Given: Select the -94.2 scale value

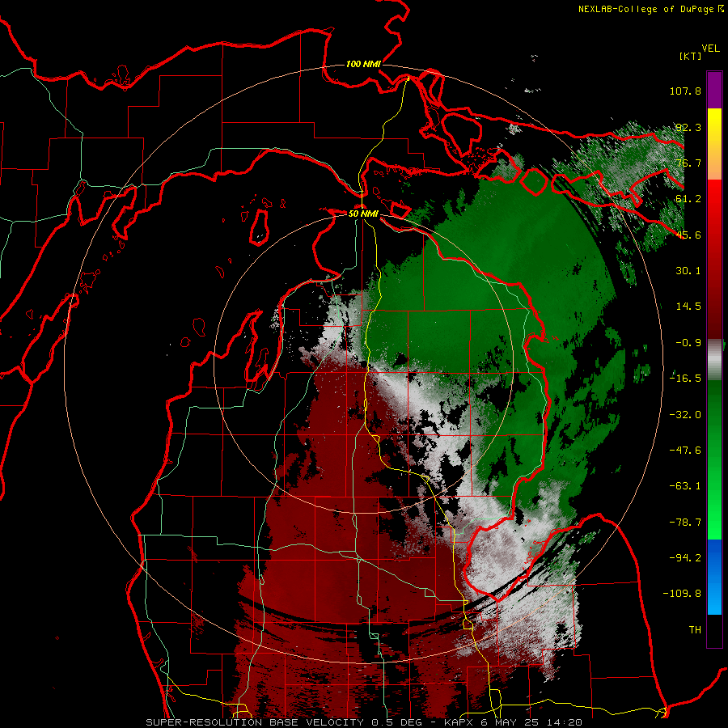Looking at the screenshot, I should 685,558.
